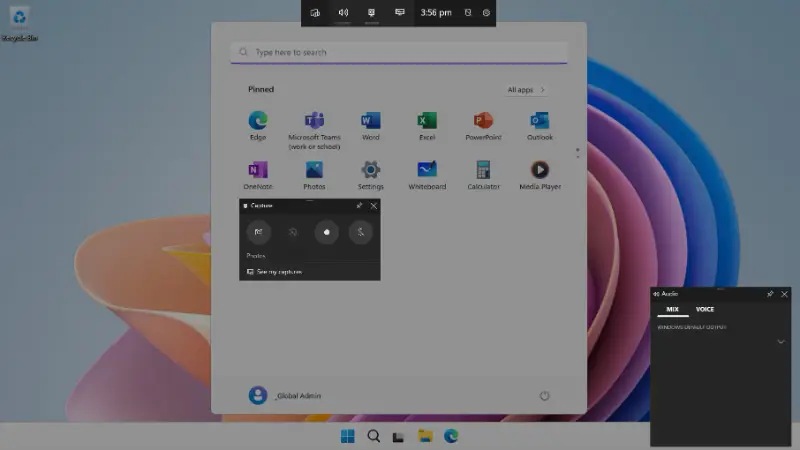Screen dimensions: 800x450
Task: Switch to the MIX tab
Action: (672, 309)
